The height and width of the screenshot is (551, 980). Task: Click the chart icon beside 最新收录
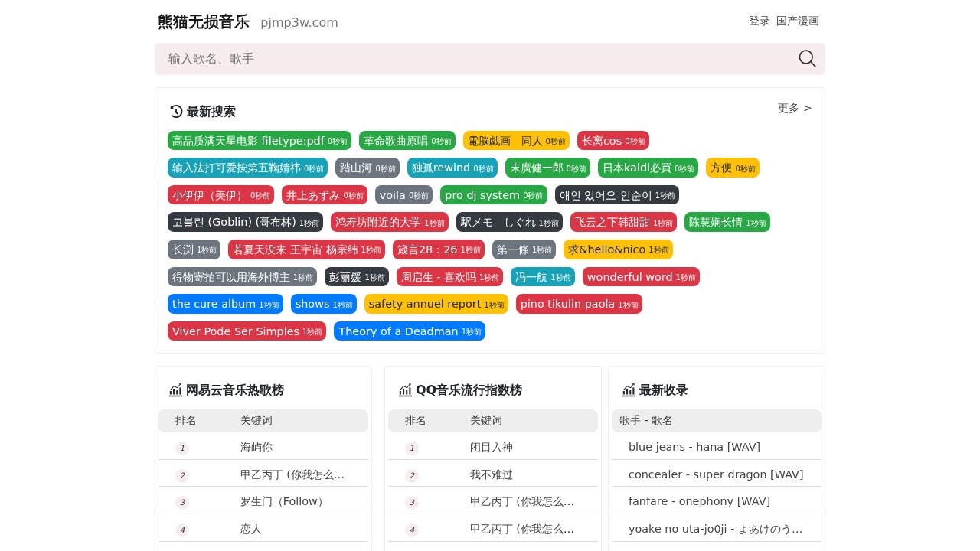click(x=629, y=390)
